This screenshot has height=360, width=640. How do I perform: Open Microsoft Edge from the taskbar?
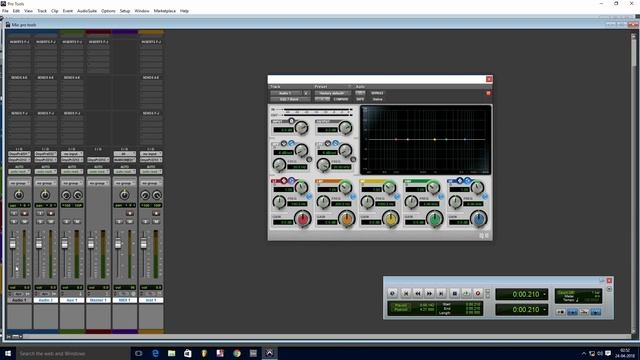pyautogui.click(x=155, y=353)
